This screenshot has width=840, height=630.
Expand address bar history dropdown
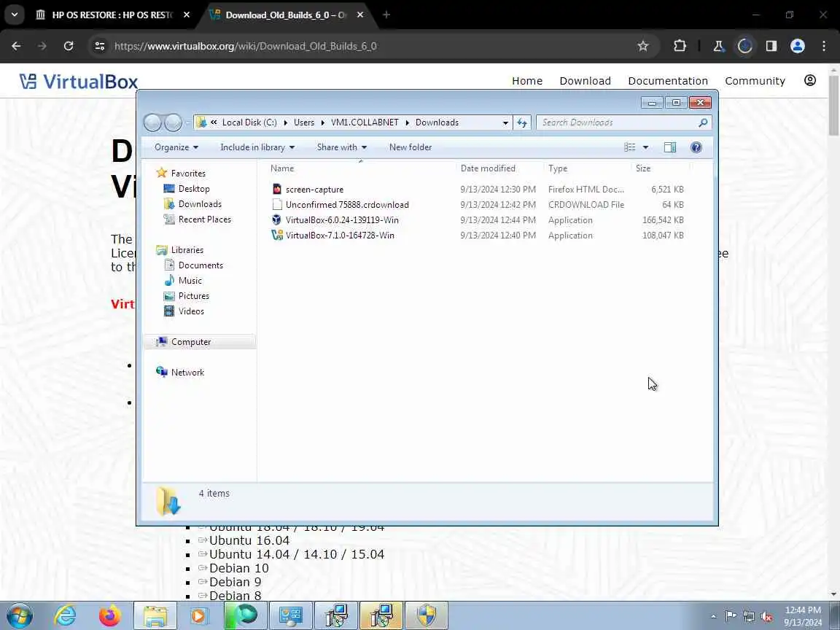tap(505, 122)
